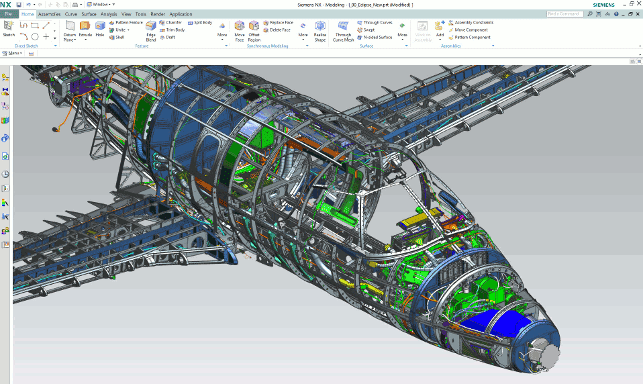Select the Point sketch tool
Screen dimensions: 643x384
(46, 37)
